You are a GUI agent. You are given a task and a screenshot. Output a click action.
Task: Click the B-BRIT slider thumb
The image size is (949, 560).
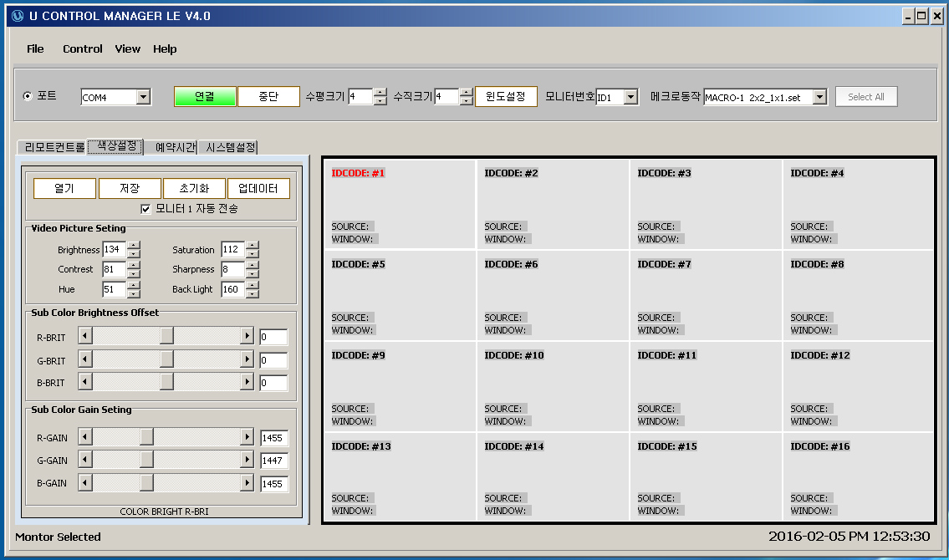166,382
